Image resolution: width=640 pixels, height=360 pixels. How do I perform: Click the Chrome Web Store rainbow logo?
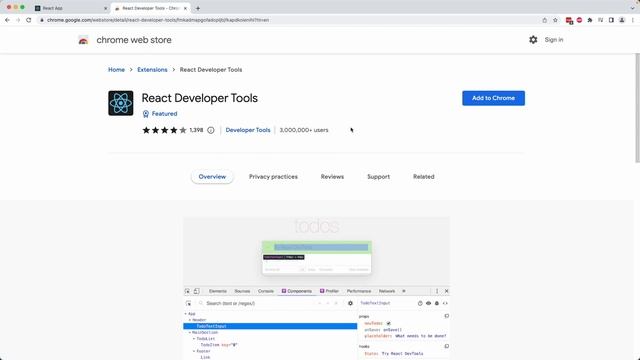point(83,40)
